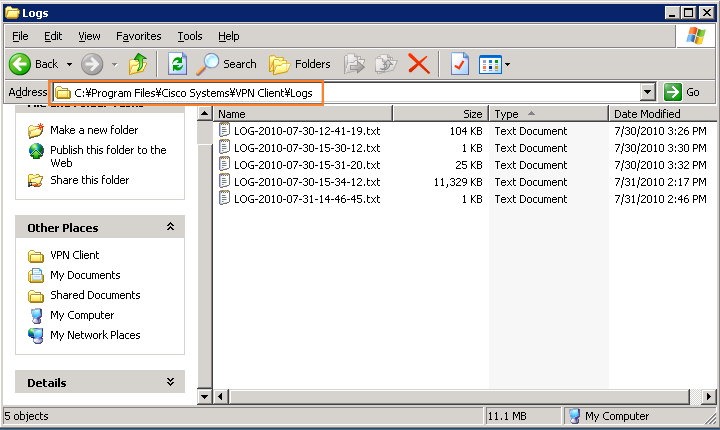Sort by the Type column header
720x430 pixels.
tap(549, 113)
